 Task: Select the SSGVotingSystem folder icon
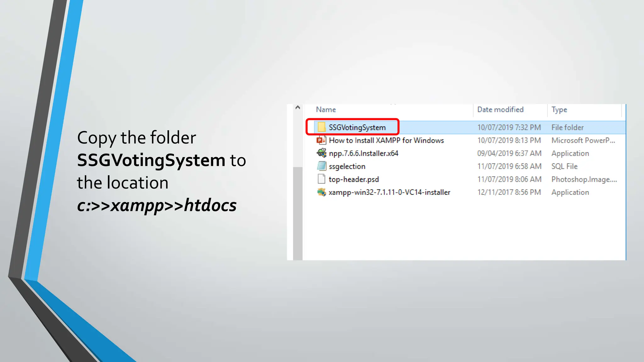point(321,127)
